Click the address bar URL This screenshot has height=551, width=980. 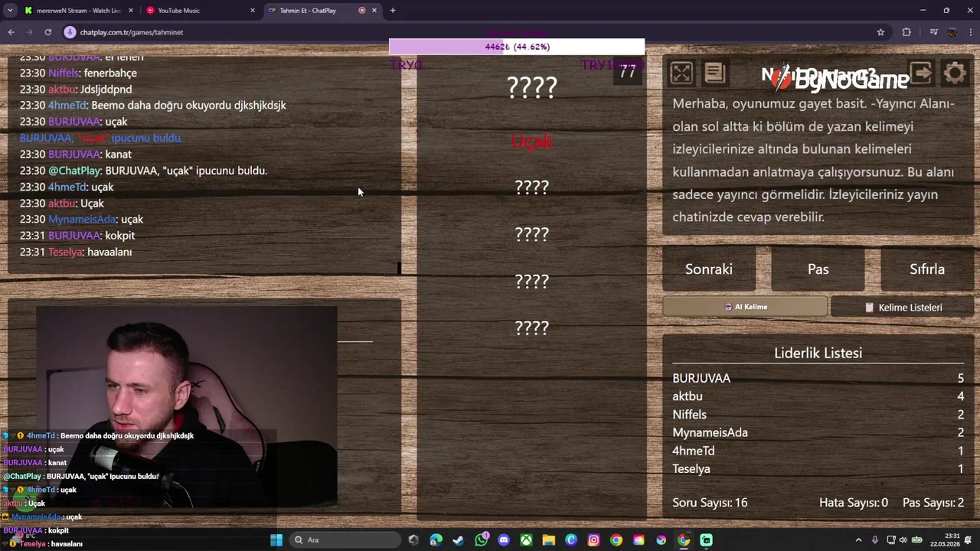coord(132,32)
